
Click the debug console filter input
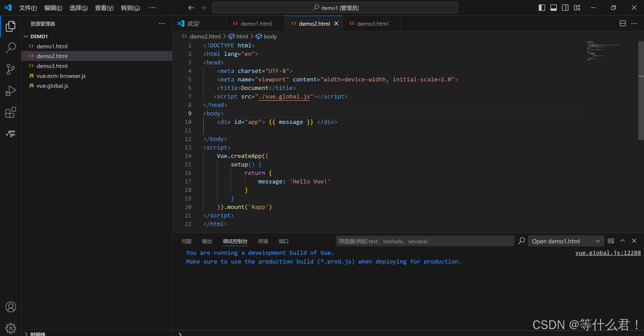click(x=424, y=241)
